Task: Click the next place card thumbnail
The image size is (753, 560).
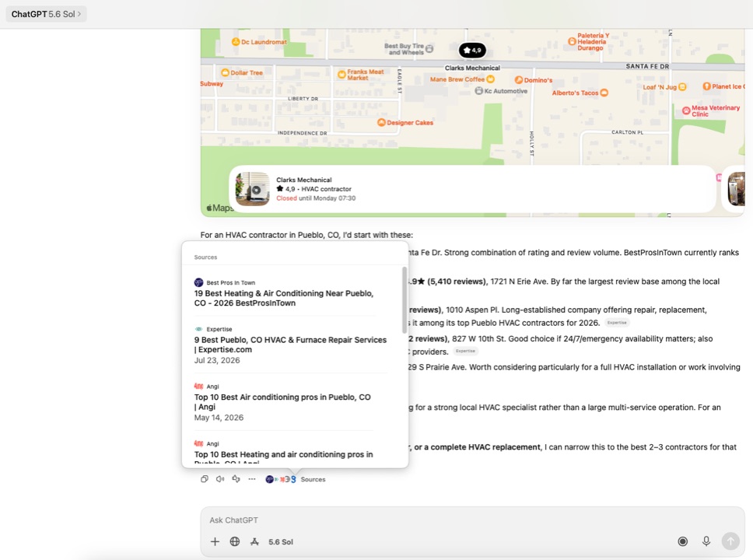Action: (x=736, y=189)
